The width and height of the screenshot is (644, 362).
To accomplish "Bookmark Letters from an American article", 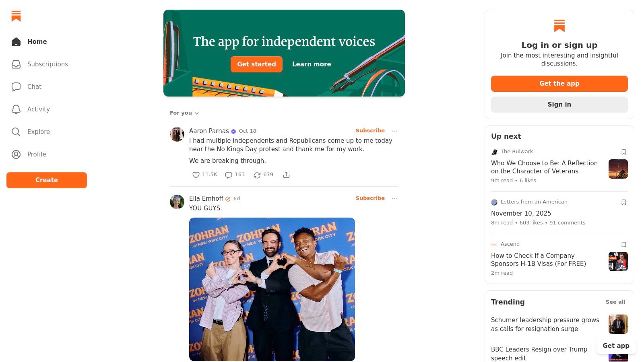I will tap(624, 202).
